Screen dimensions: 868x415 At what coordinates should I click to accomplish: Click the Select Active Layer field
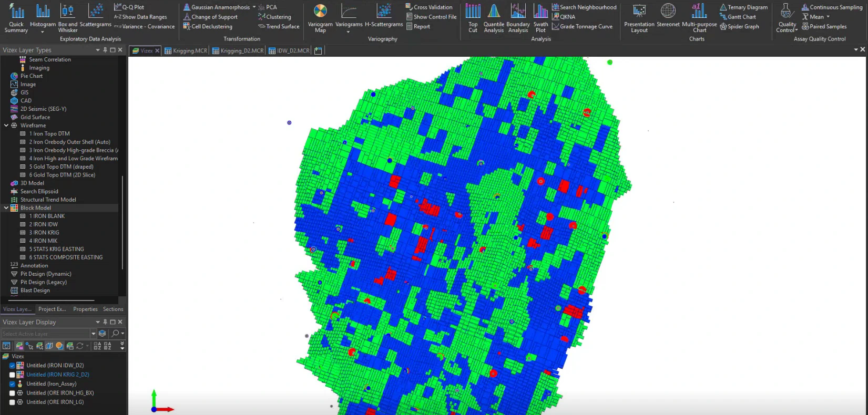[45, 334]
